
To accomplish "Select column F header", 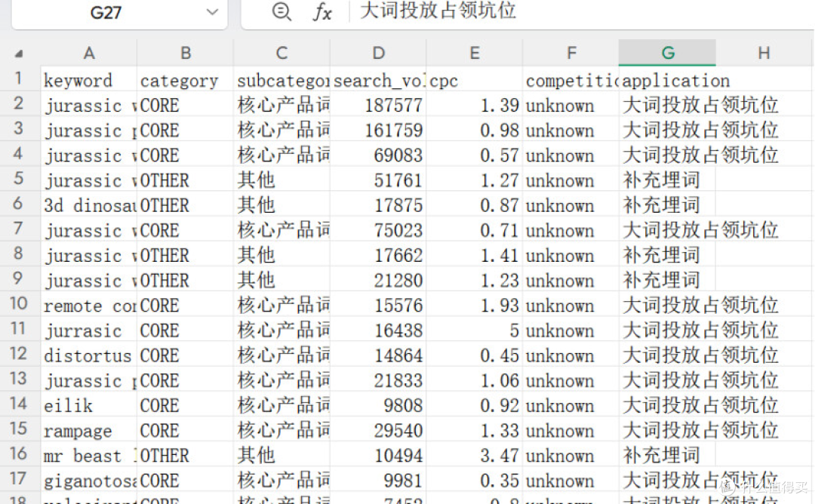I will pyautogui.click(x=571, y=53).
